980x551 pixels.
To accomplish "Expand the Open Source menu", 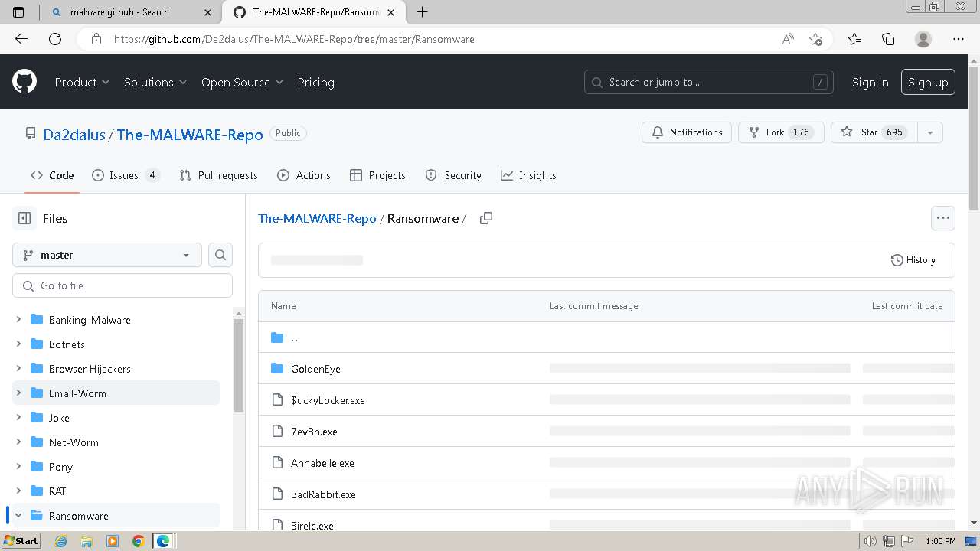I will pos(242,82).
